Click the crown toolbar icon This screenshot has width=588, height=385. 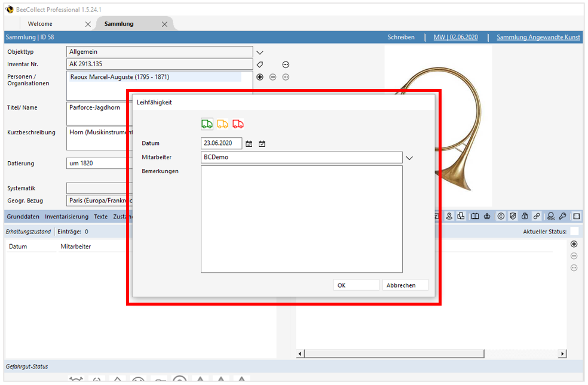(487, 216)
